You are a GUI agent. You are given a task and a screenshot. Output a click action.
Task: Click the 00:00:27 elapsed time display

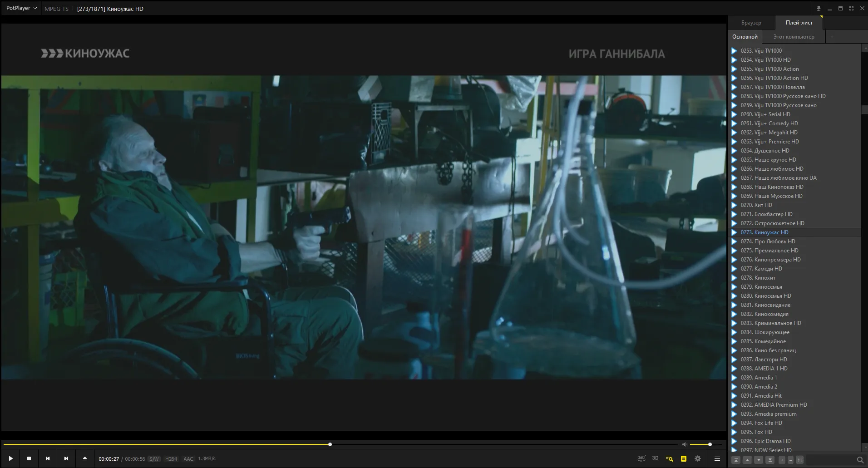pyautogui.click(x=109, y=459)
